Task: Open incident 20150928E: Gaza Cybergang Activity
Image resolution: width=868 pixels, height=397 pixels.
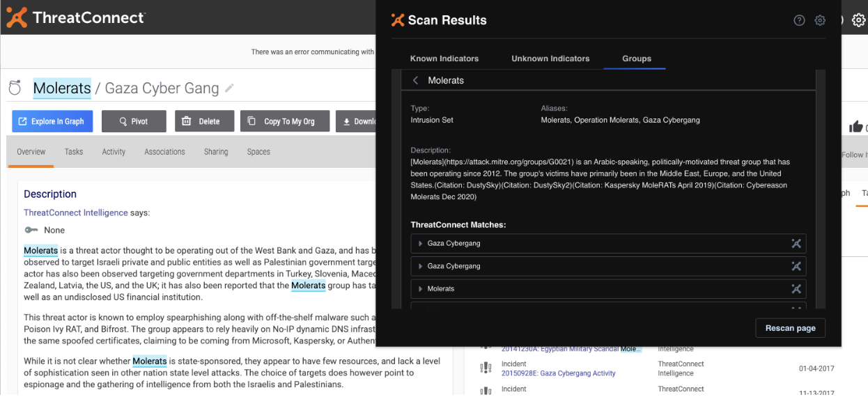Action: [558, 373]
